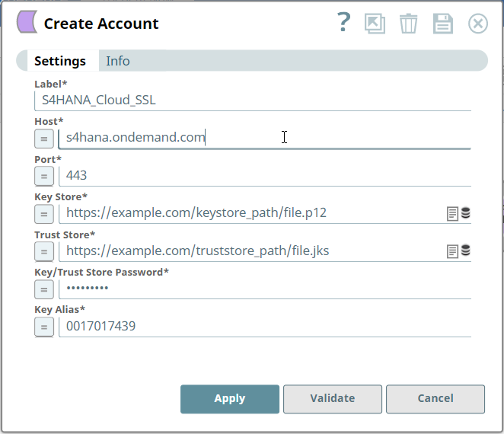Click the Host input field
Viewport: 504px width, 434px height.
click(x=264, y=139)
